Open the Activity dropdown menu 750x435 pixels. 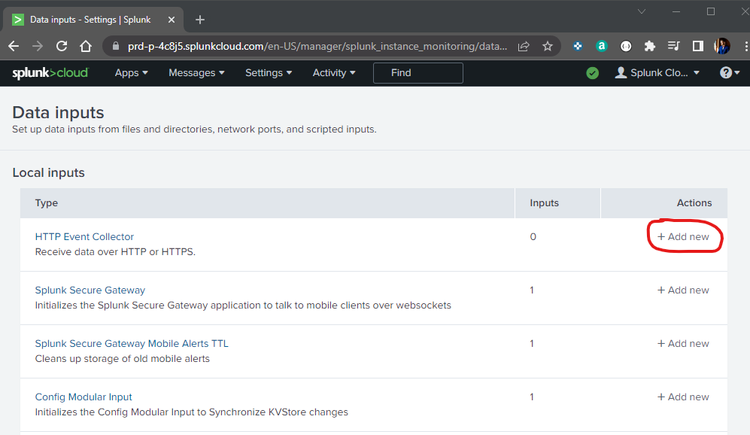point(333,73)
